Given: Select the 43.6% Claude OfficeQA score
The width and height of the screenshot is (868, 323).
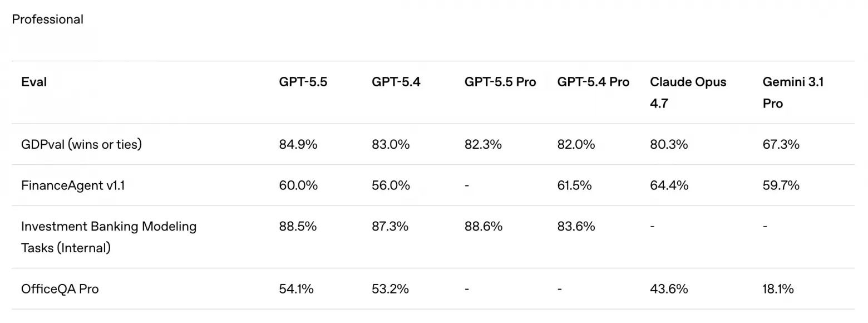Looking at the screenshot, I should (x=669, y=289).
